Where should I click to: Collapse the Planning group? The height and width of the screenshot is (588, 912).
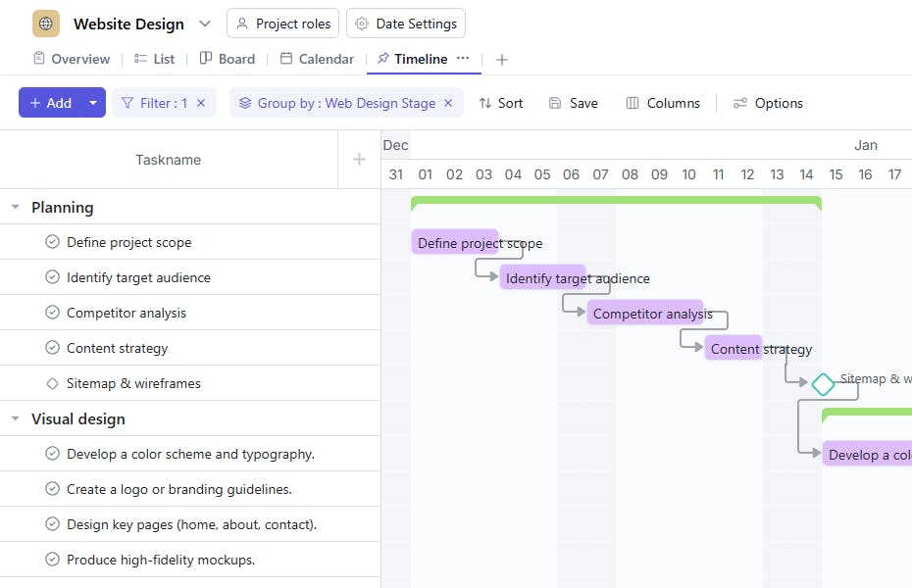pyautogui.click(x=15, y=208)
